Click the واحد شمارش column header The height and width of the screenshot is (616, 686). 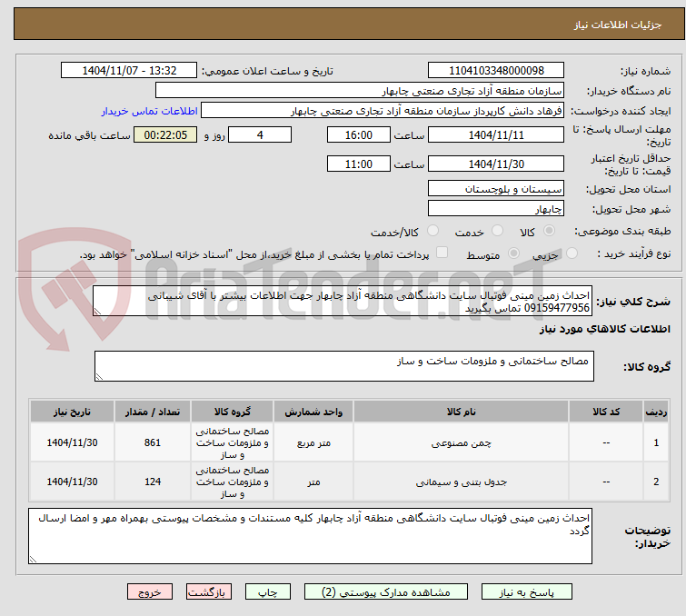coord(313,412)
